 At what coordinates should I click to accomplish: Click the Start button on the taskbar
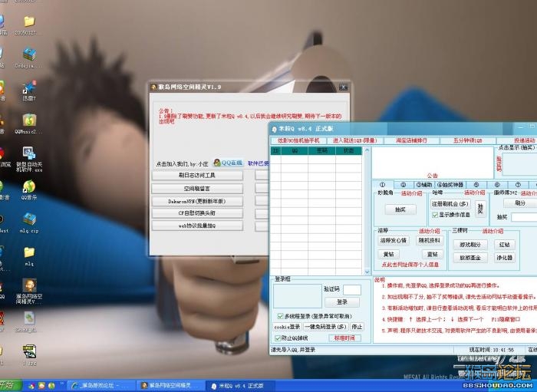click(10, 386)
